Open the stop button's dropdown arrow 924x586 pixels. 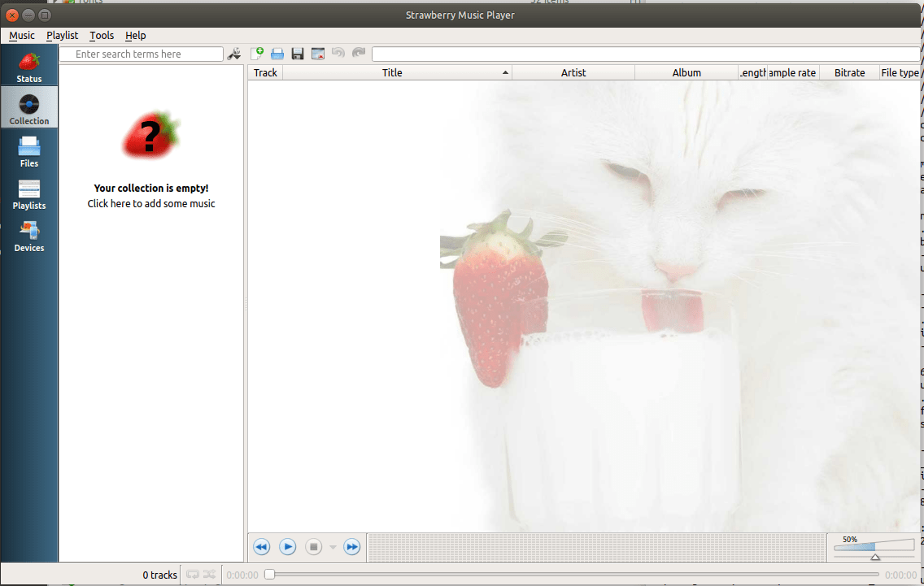[332, 547]
